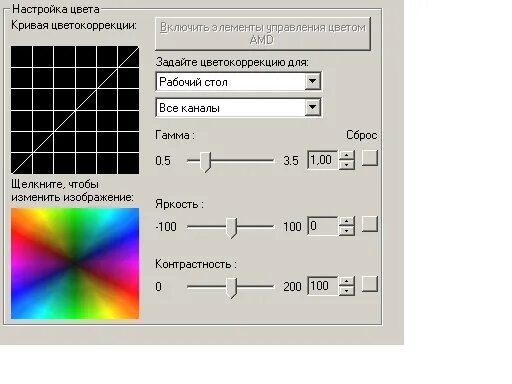
Task: Decrease Контрастность with the down spinner arrow
Action: pyautogui.click(x=347, y=291)
